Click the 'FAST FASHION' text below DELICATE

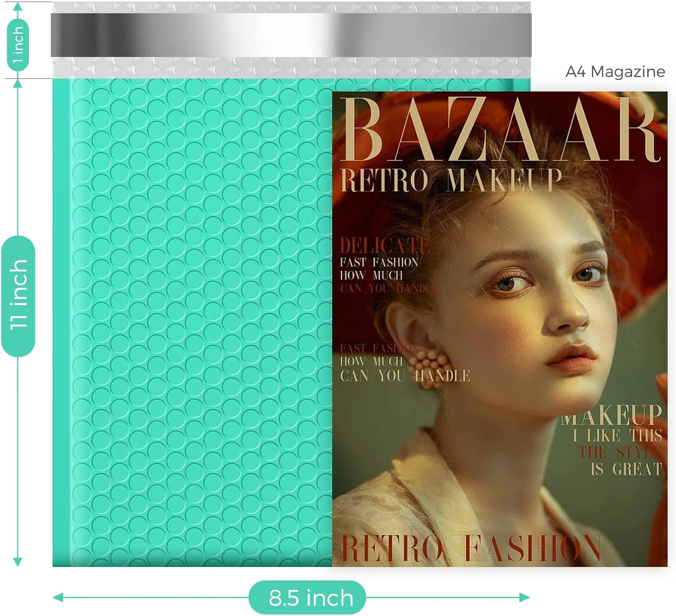point(379,262)
